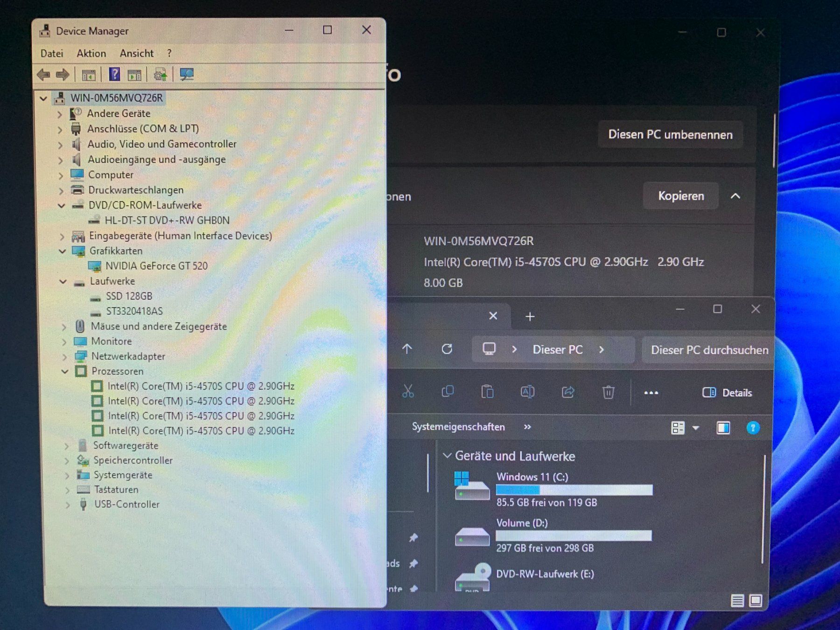
Task: Expand Systemeigenschaften overflow chevrons
Action: click(x=527, y=427)
